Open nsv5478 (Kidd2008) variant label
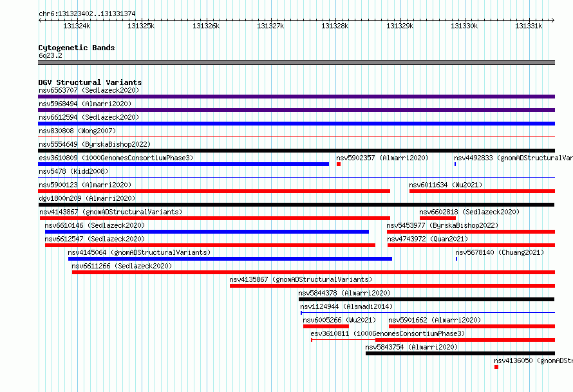Image resolution: width=573 pixels, height=392 pixels. pyautogui.click(x=73, y=171)
